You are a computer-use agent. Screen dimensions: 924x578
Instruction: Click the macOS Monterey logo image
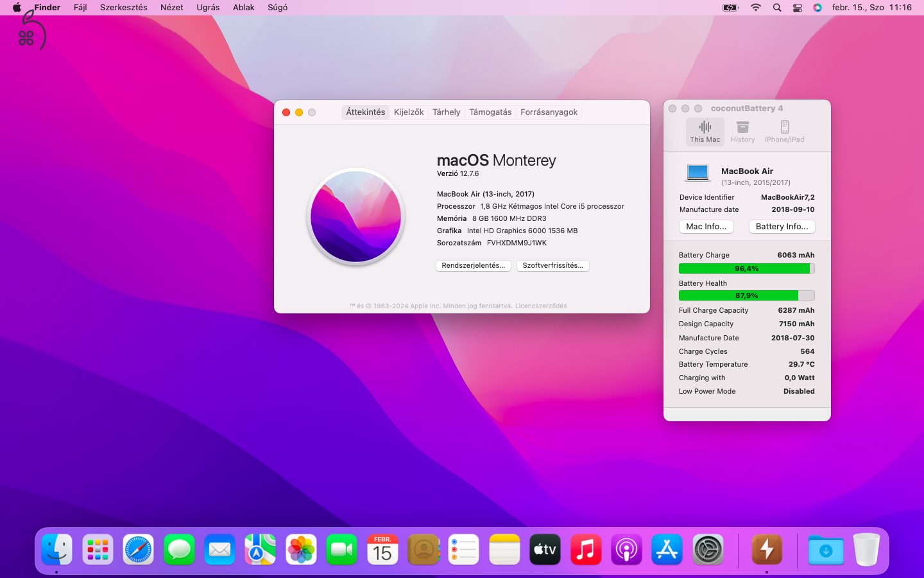pyautogui.click(x=355, y=216)
